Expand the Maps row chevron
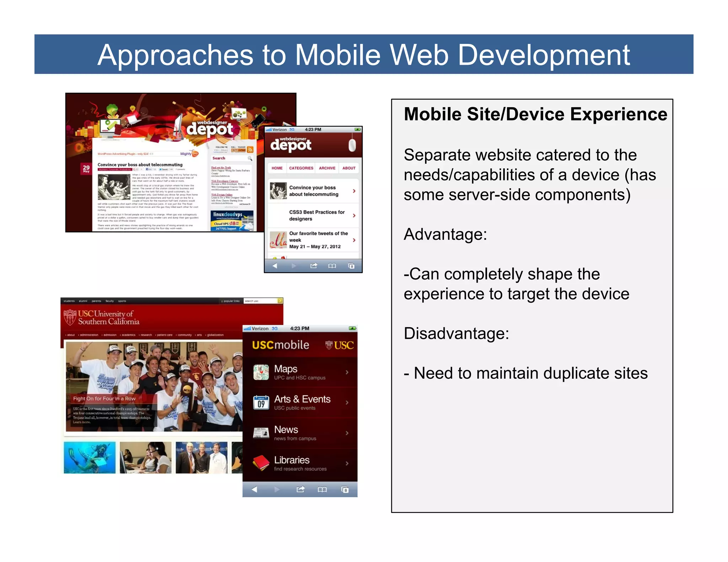 tap(347, 372)
